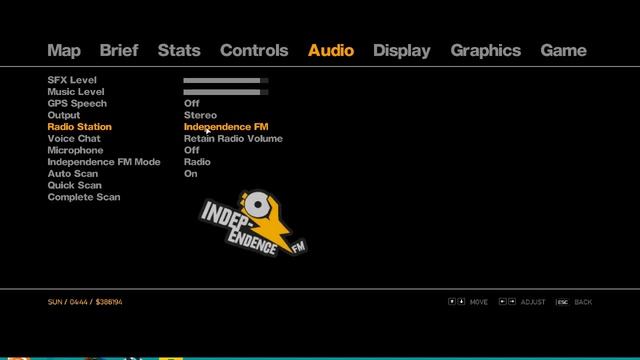
Task: Switch to the Brief tab
Action: (119, 51)
